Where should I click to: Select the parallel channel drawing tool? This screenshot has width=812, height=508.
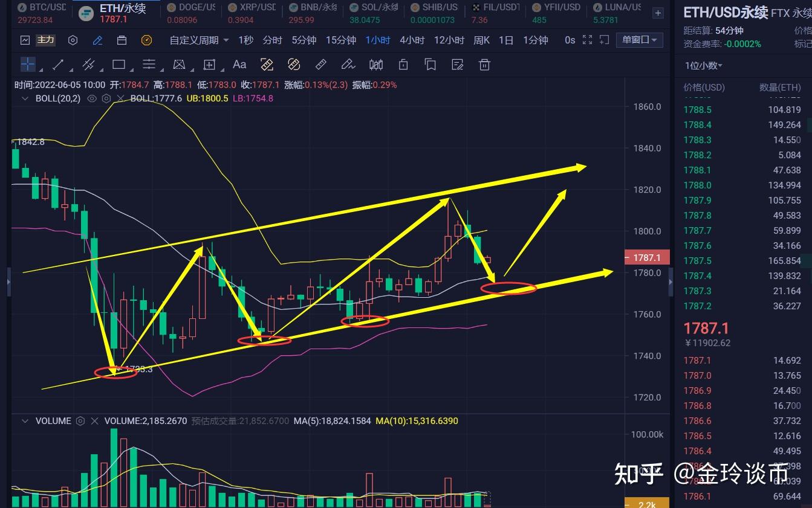tap(88, 64)
